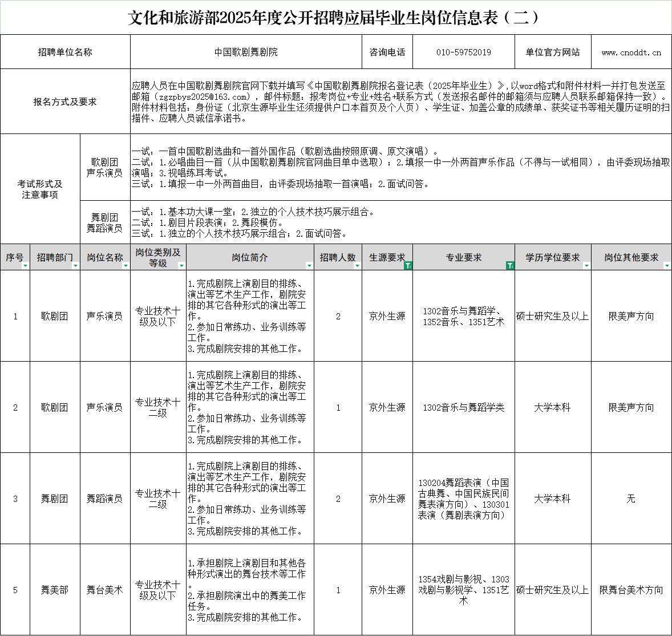This screenshot has height=636, width=672.
Task: Click the 报名方式及要求 label cell
Action: pos(65,102)
